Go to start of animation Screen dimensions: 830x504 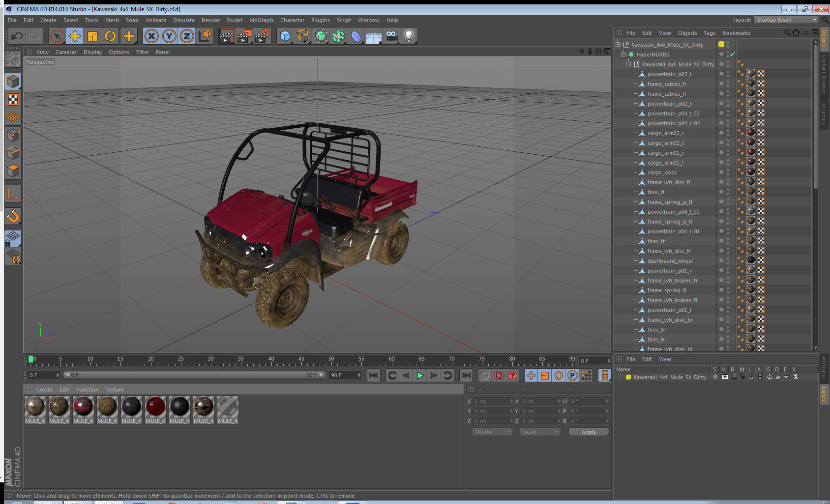click(x=374, y=375)
